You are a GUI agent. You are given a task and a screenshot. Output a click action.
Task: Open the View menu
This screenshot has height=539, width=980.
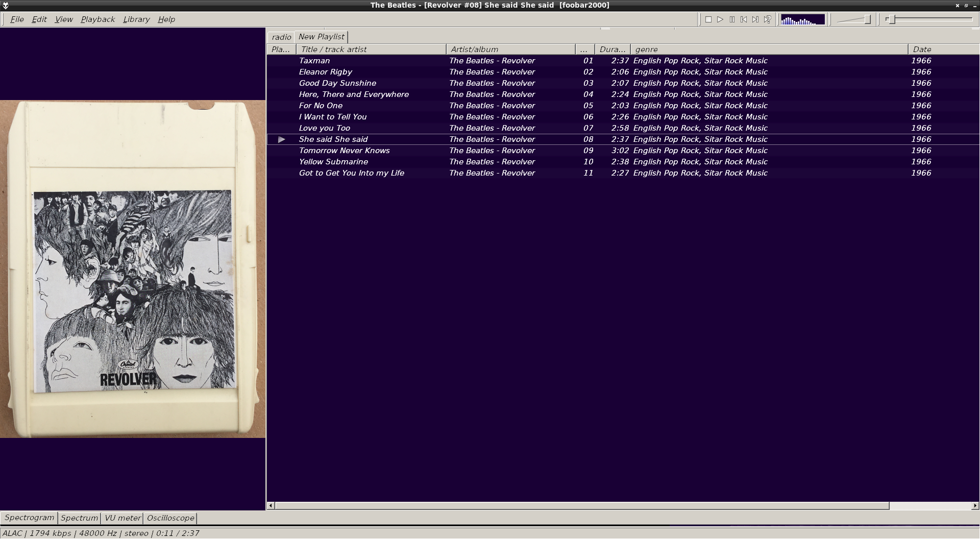(x=64, y=19)
